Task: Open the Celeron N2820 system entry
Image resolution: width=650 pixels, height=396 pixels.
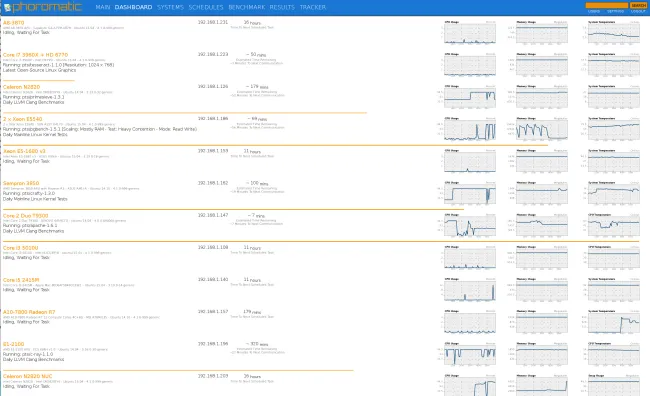Action: pos(22,87)
